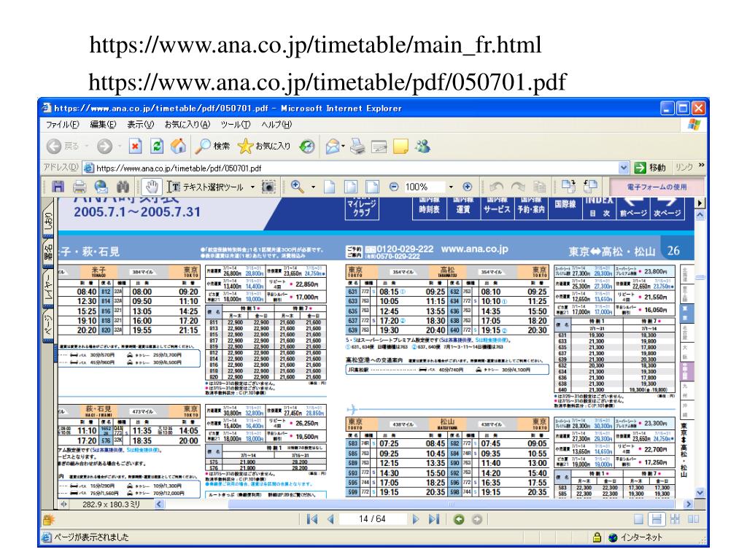
Task: Rotate the view with the counterclockwise page icon
Action: click(x=591, y=186)
